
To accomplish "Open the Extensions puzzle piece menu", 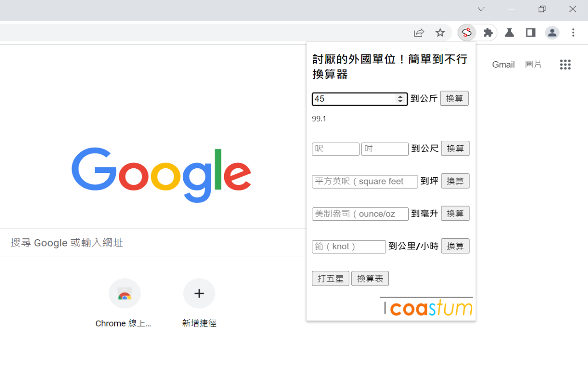I will click(488, 33).
